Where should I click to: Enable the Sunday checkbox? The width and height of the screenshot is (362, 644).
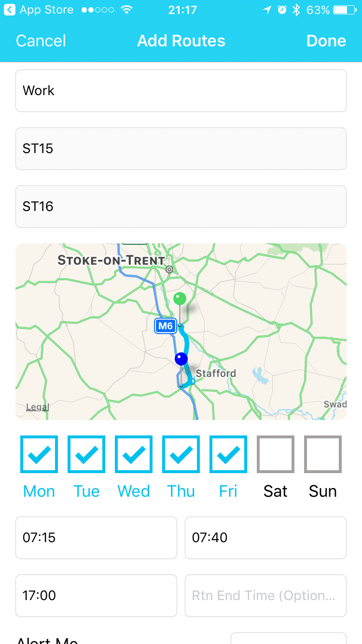[323, 454]
